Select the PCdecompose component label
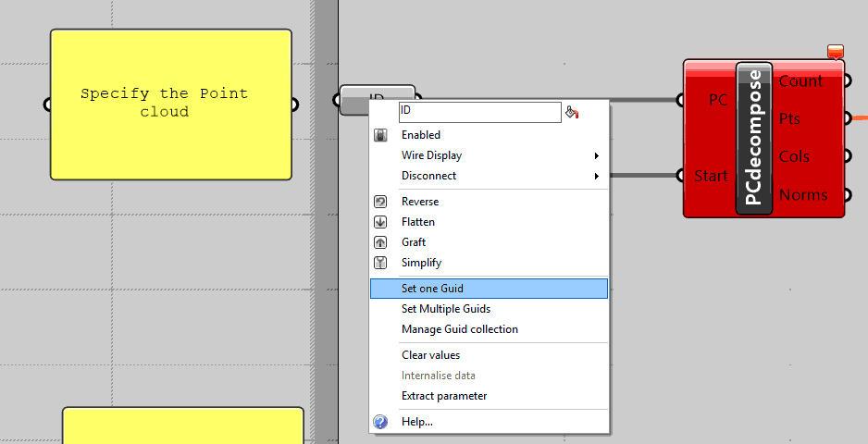Screen dimensions: 868x444 (754, 137)
